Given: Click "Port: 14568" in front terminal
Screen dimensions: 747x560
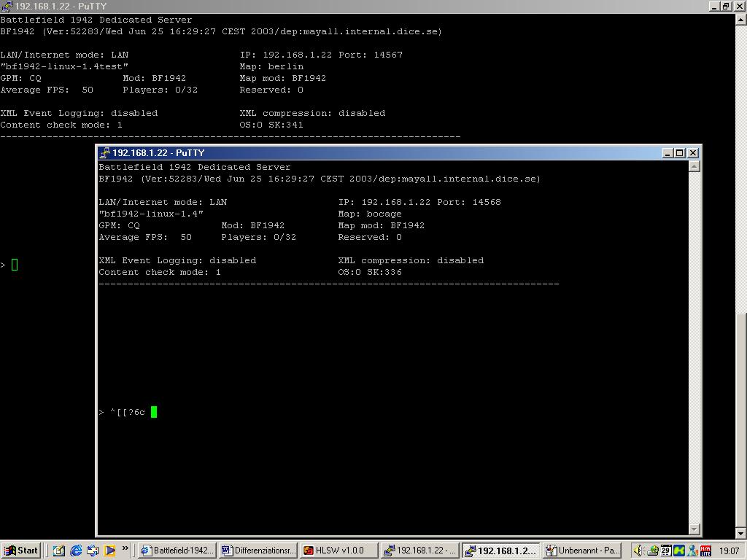Looking at the screenshot, I should pos(469,202).
